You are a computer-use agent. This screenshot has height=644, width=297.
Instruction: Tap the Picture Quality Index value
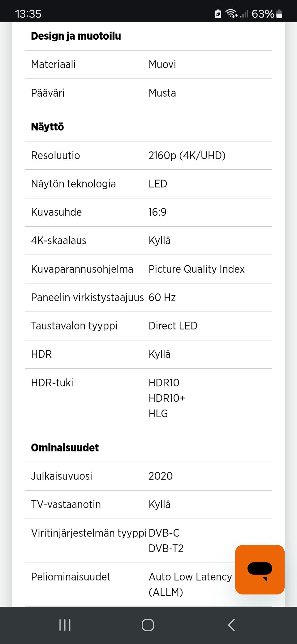click(196, 269)
